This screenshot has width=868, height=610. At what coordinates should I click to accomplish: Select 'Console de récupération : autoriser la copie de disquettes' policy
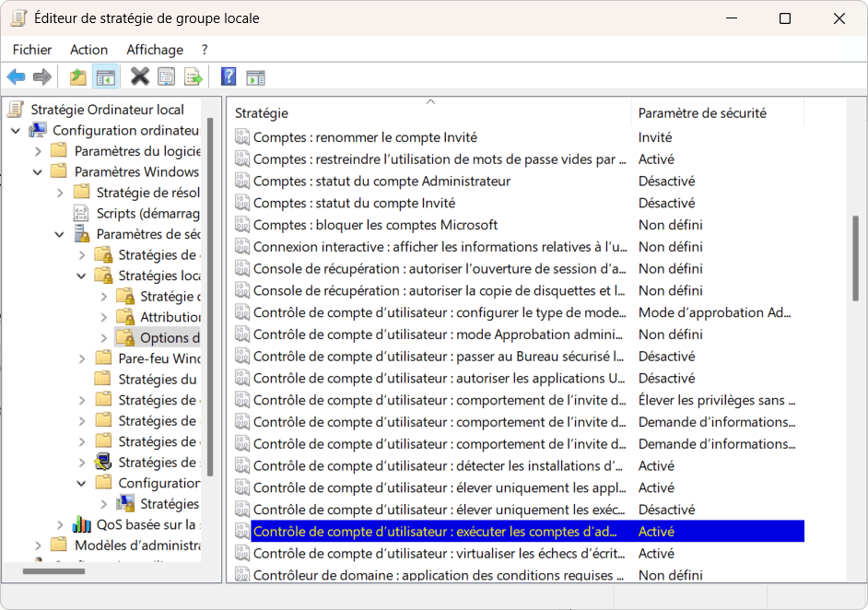tap(439, 290)
